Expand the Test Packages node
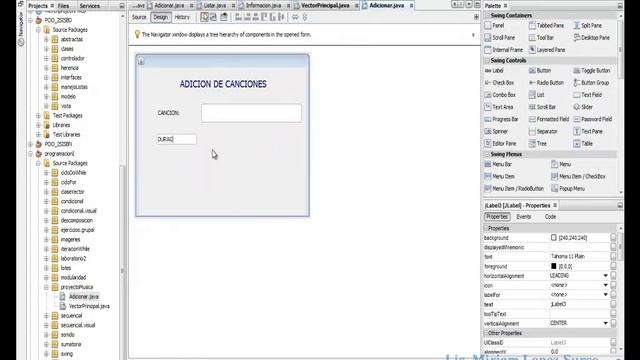 tap(38, 116)
